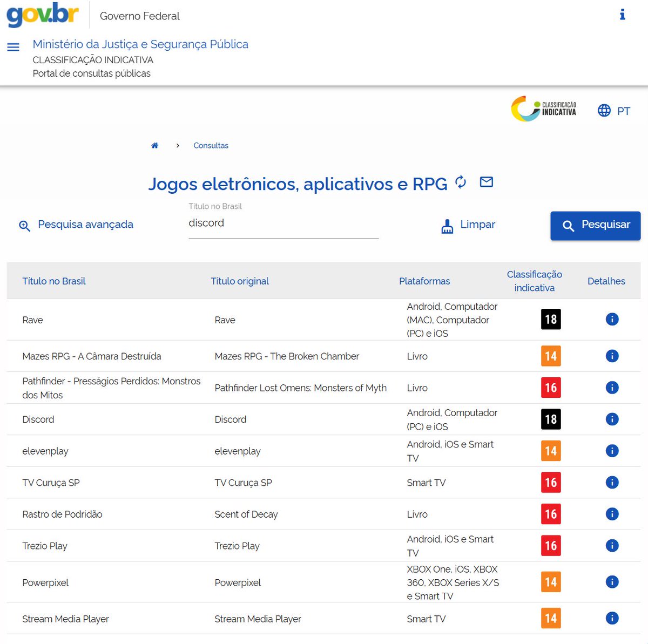This screenshot has width=648, height=644.
Task: Open details icon for Rave row
Action: [612, 320]
